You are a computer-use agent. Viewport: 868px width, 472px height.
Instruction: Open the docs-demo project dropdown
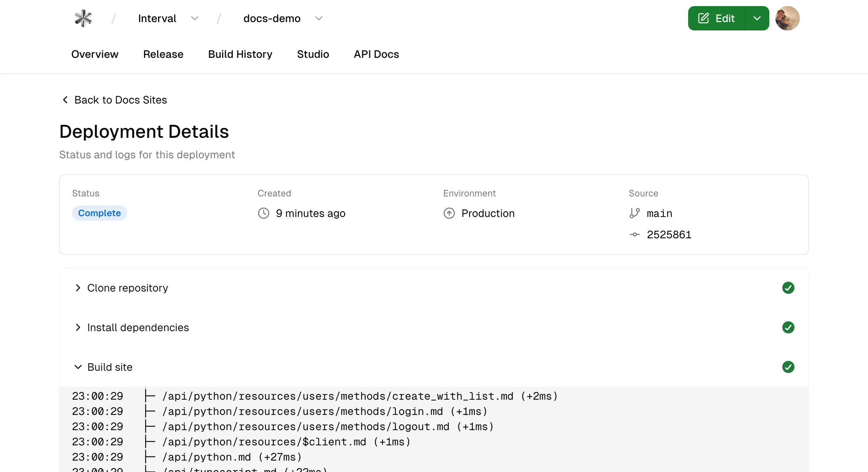(319, 18)
